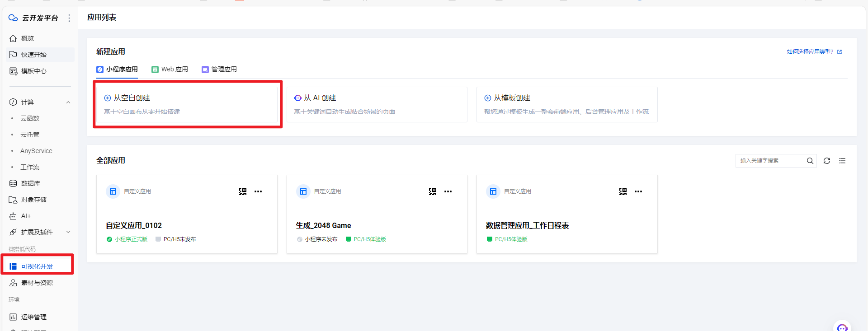Viewport: 868px width, 331px height.
Task: Click the cube icon beside 计算
Action: (x=13, y=102)
